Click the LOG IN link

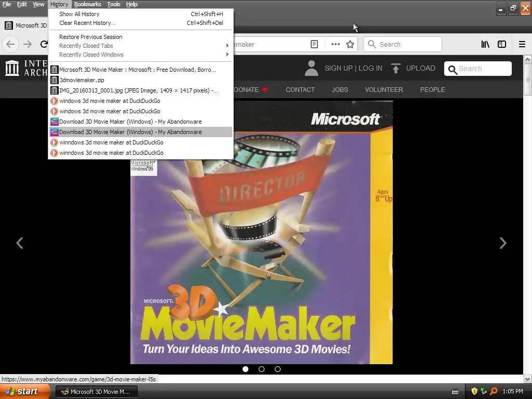(x=370, y=68)
